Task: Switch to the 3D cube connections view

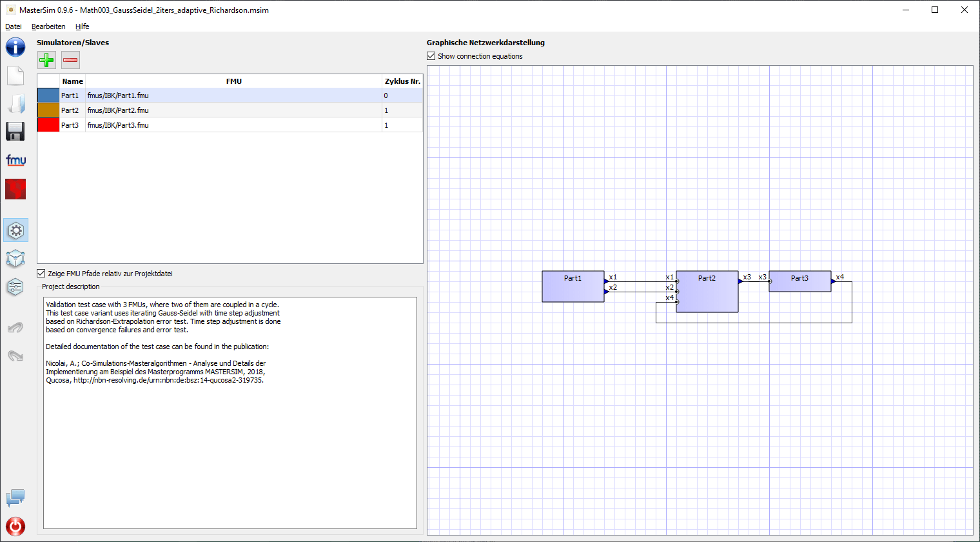Action: (15, 259)
